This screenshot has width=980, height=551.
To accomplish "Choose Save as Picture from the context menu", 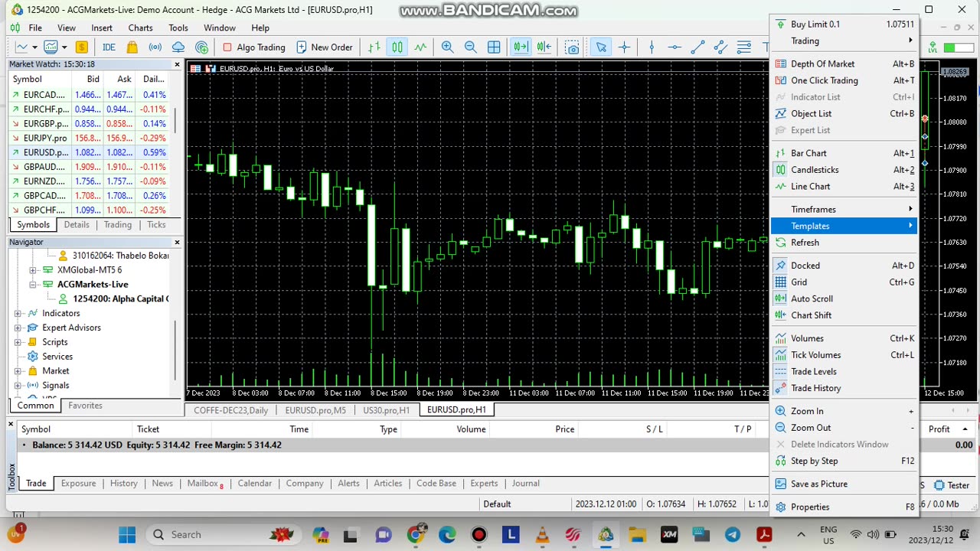I will (x=844, y=484).
